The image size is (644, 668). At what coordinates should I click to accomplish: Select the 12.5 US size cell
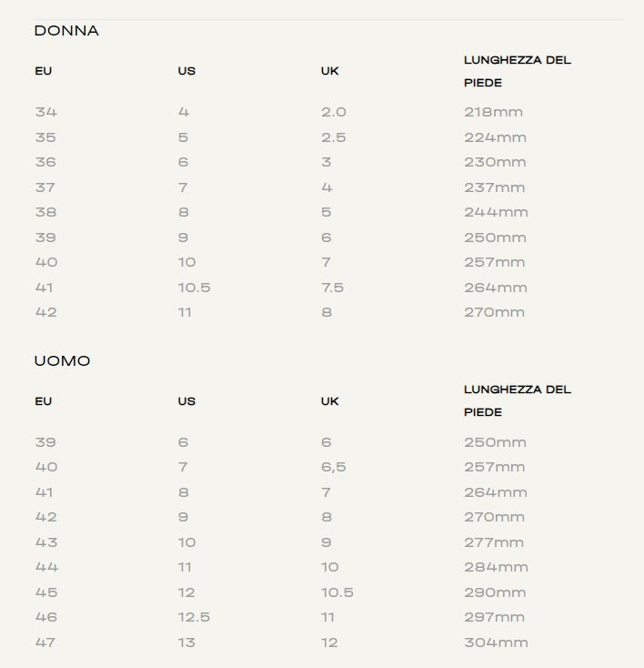tap(194, 617)
